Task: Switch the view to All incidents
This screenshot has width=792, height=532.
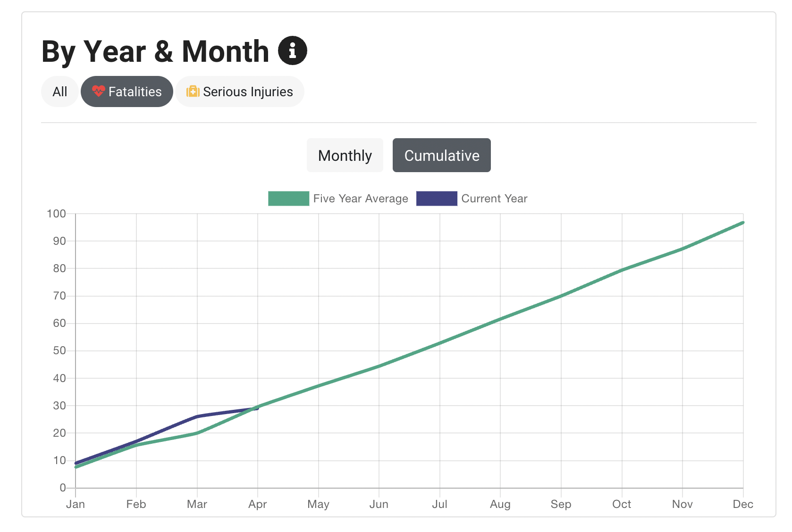Action: click(x=59, y=91)
